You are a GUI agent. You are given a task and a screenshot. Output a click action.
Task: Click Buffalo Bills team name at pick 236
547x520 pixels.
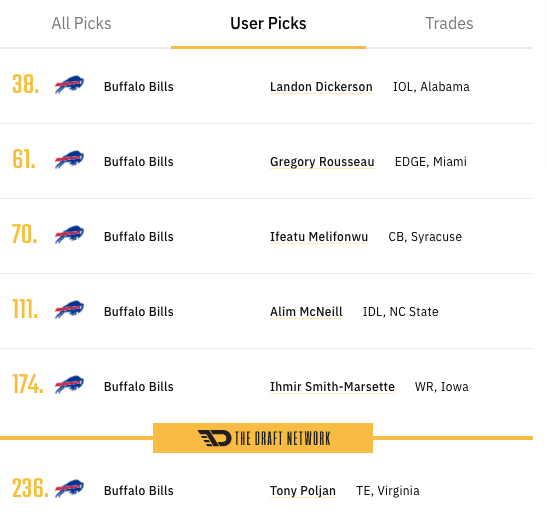pos(139,491)
